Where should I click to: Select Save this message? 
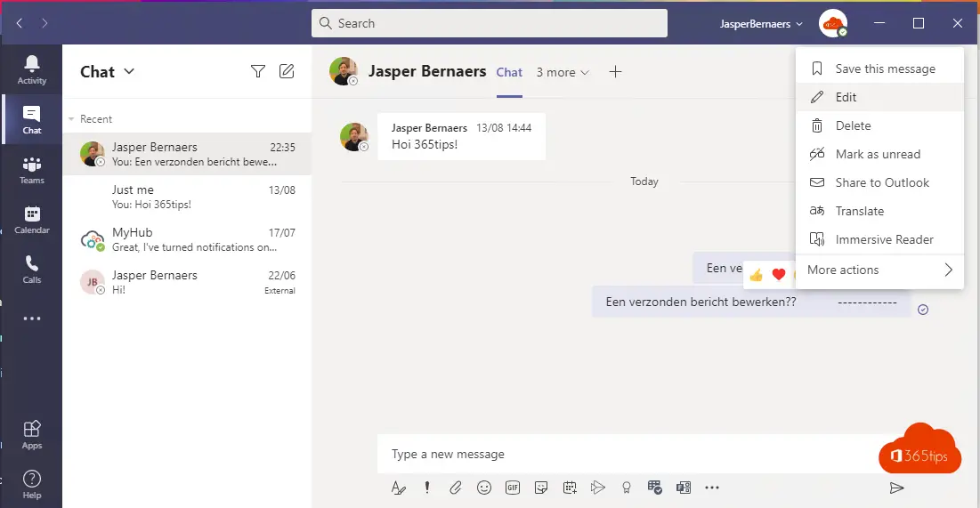click(880, 69)
